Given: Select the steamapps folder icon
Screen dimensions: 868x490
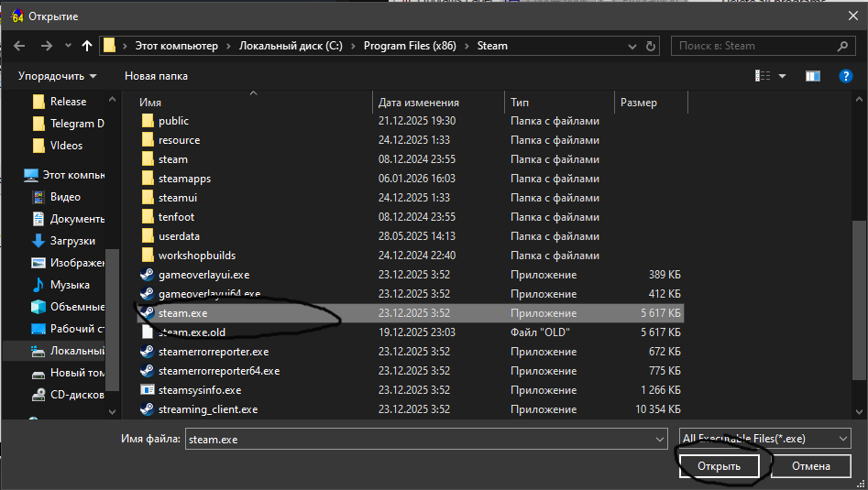Looking at the screenshot, I should click(x=148, y=179).
